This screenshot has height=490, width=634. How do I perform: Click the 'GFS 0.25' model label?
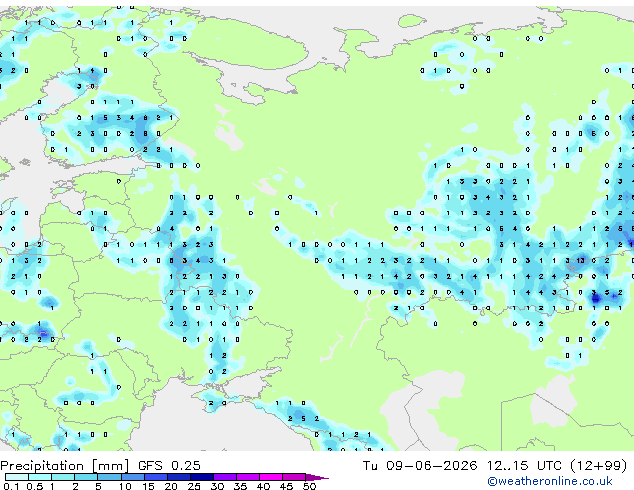click(x=169, y=466)
